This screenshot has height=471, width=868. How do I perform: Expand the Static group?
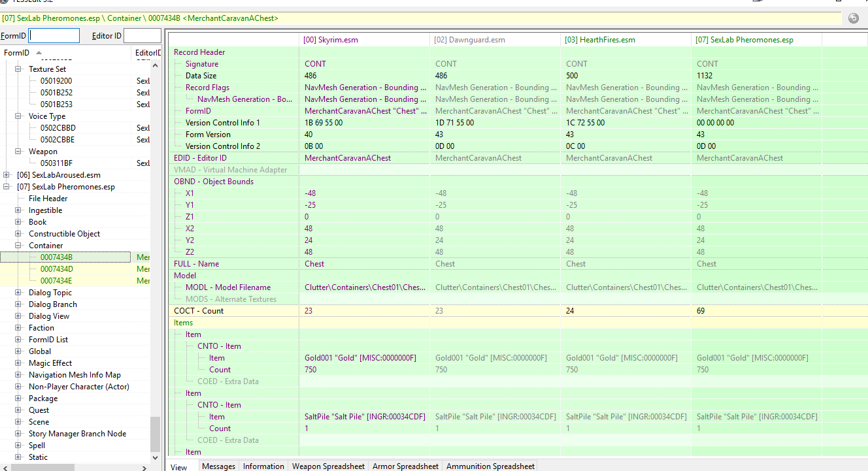tap(18, 457)
